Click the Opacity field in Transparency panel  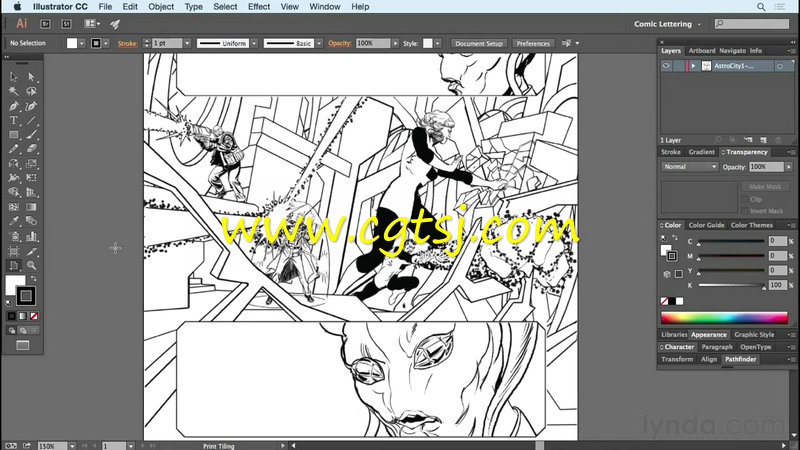(x=766, y=167)
